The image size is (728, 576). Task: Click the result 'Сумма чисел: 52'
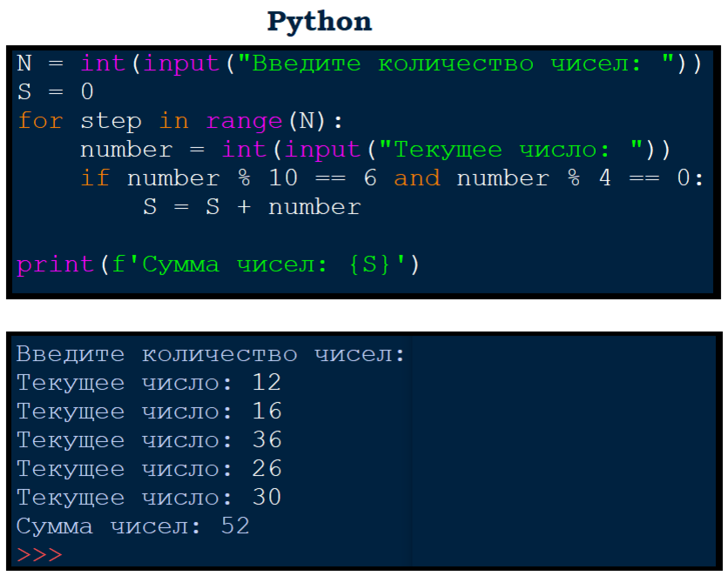(x=133, y=526)
